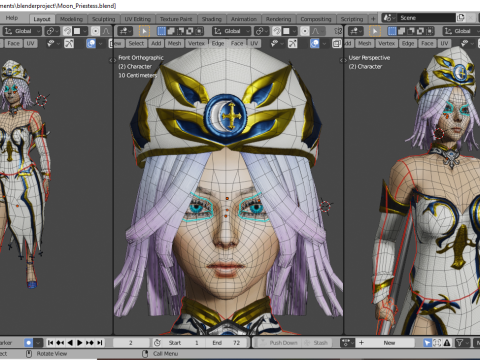Open pivot point dropdown in left viewport
Image resolution: width=480 pixels, height=360 pixels.
[52, 31]
